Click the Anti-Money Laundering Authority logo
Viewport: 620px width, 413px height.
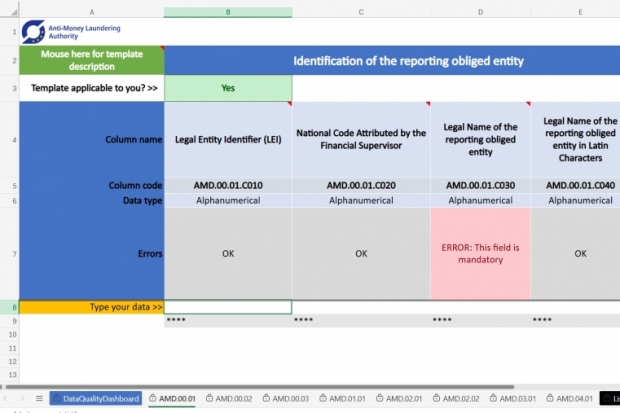(71, 32)
